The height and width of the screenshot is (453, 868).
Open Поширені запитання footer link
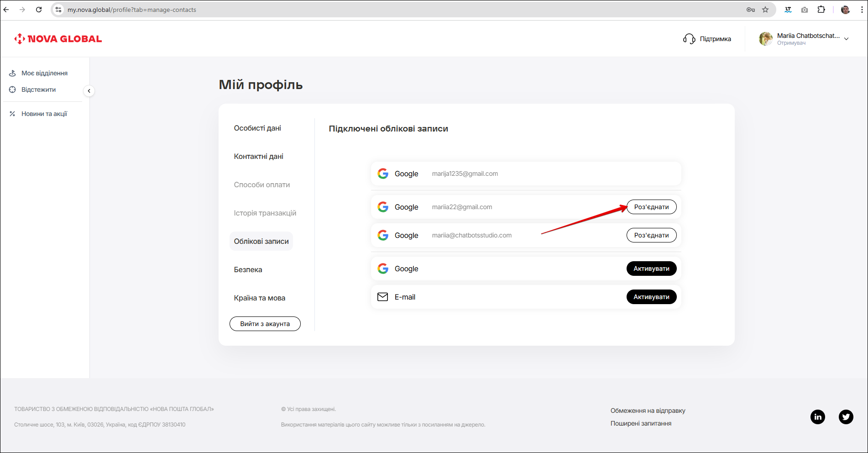click(x=641, y=423)
